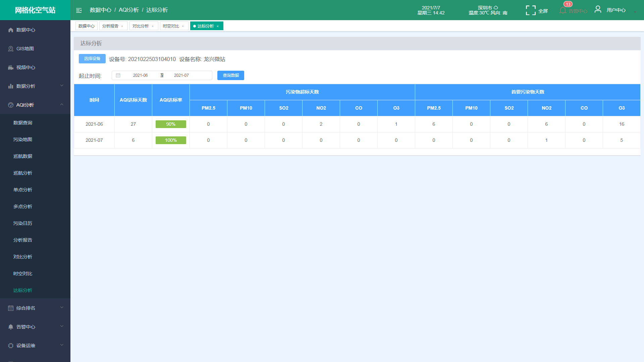The image size is (644, 362).
Task: Select the 达标分析 page tab
Action: click(207, 26)
